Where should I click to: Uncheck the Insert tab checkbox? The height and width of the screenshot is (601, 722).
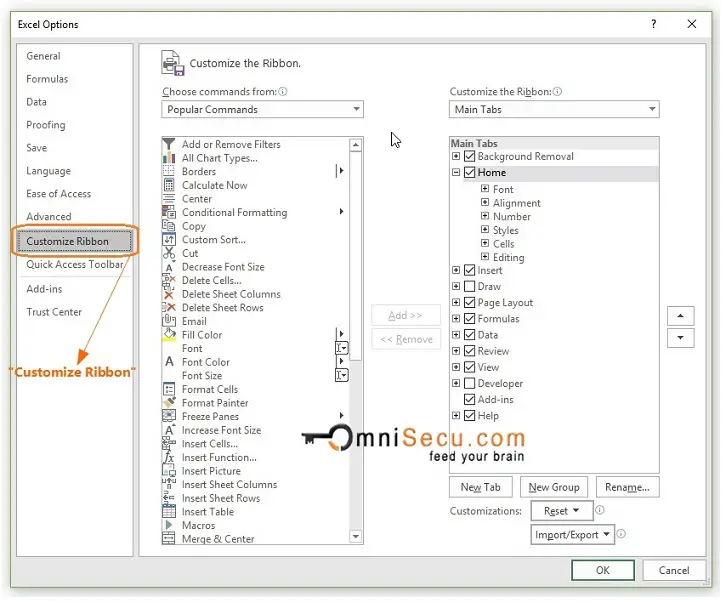click(469, 270)
